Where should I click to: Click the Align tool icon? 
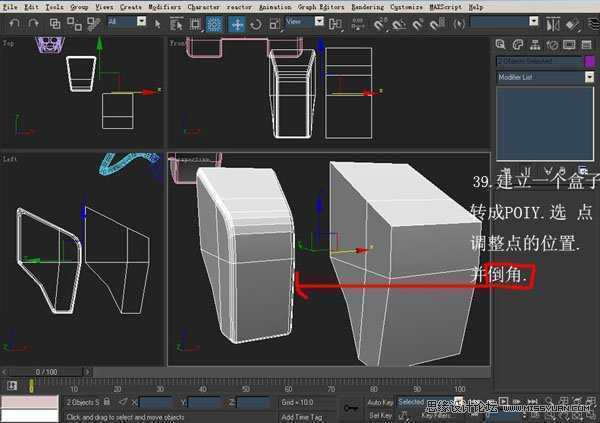(572, 24)
